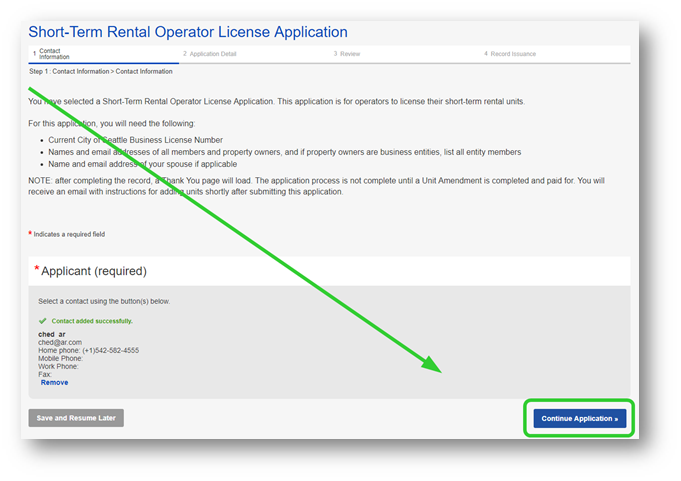Open step 3 Review tab
Screen dimensions: 681x481
point(349,53)
